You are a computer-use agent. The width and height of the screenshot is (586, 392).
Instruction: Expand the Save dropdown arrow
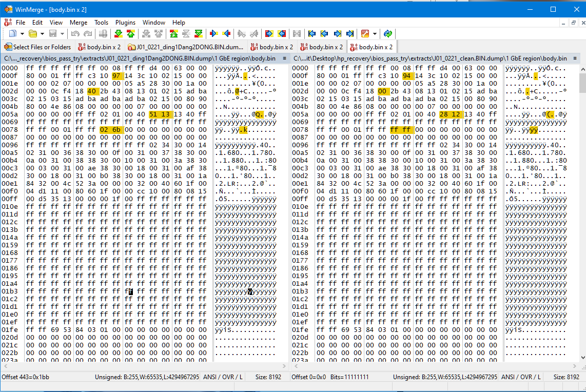point(62,34)
